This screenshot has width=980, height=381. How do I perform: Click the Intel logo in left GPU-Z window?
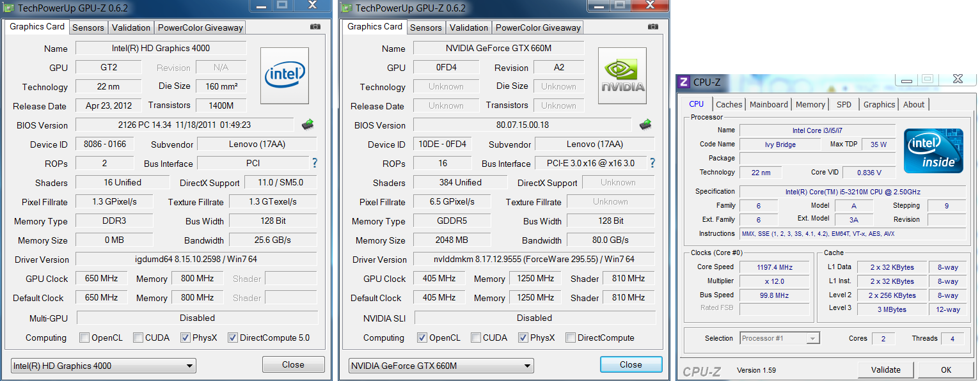click(285, 76)
